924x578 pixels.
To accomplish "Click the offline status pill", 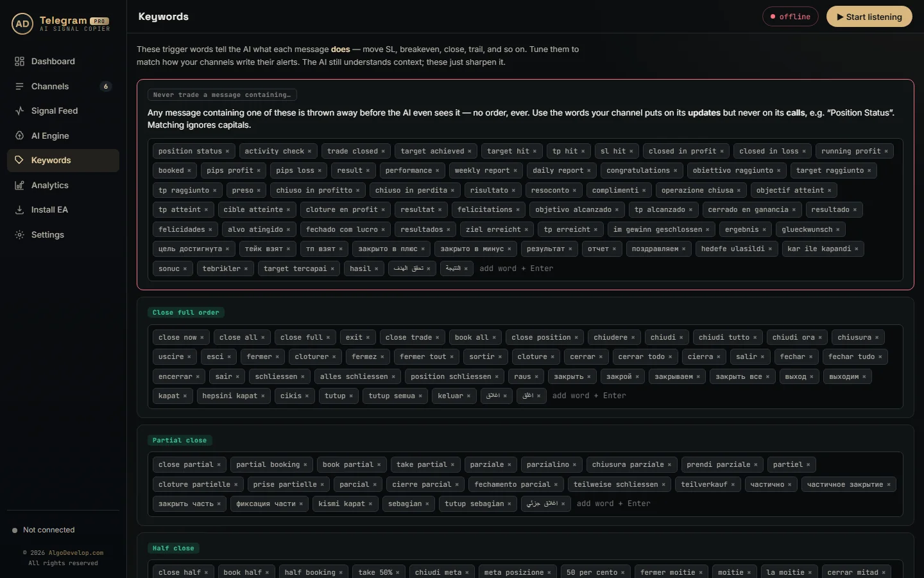I will pos(790,17).
